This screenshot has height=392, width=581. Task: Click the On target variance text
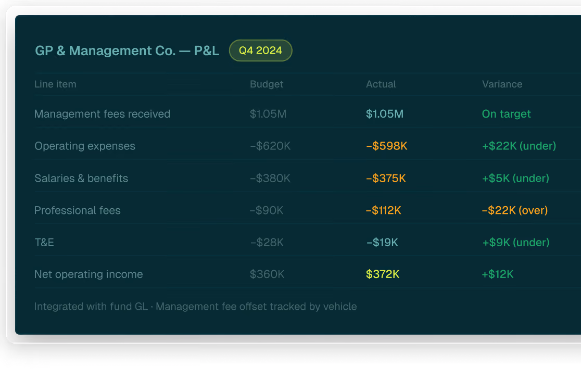click(506, 113)
